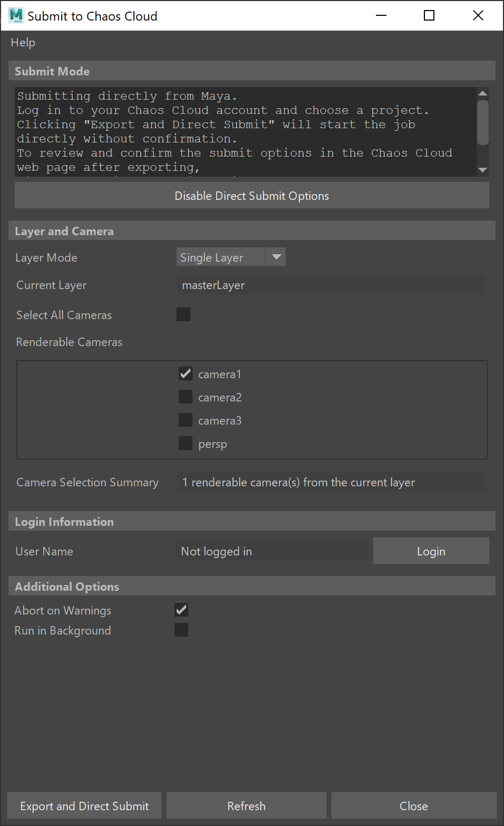Click the Submit Mode instructions text box
The height and width of the screenshot is (826, 504).
(246, 132)
